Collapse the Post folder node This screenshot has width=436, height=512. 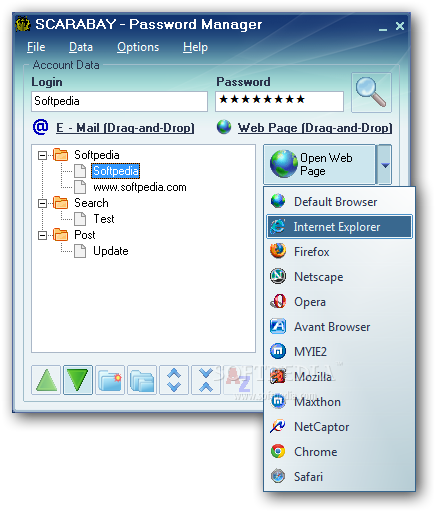(42, 235)
